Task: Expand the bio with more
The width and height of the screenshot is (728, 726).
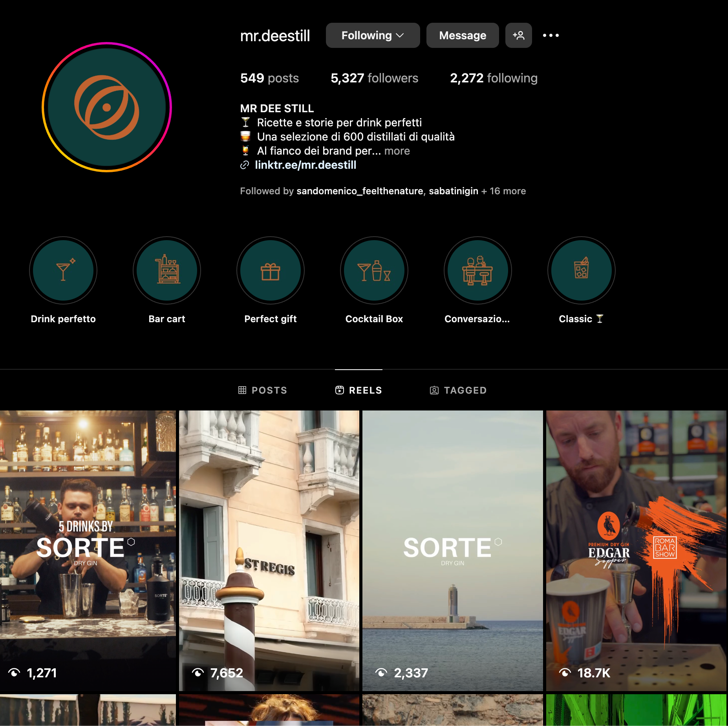Action: coord(397,151)
